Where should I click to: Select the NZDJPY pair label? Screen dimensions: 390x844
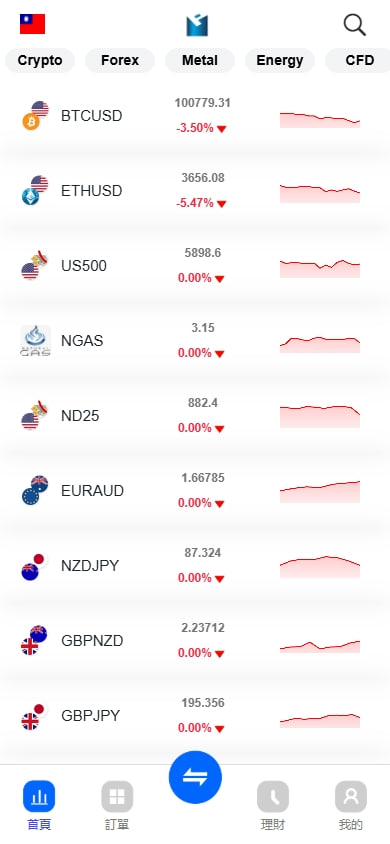pos(90,566)
